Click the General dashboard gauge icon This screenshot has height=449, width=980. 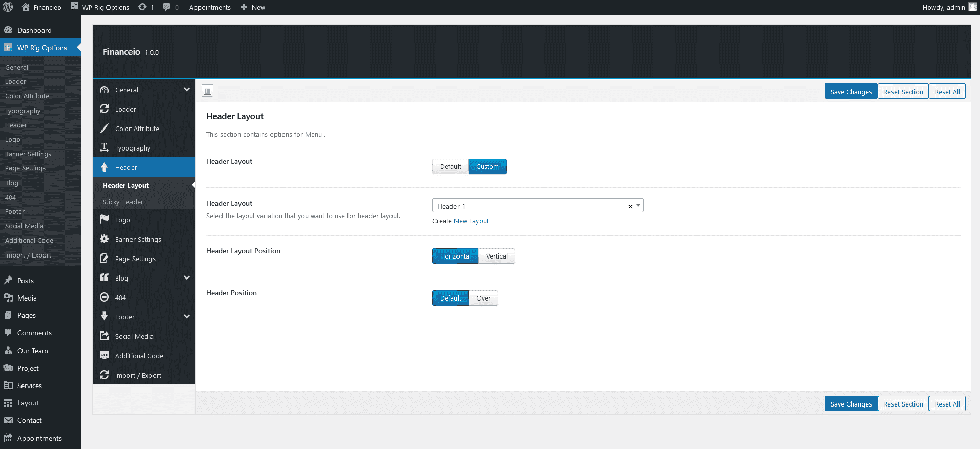pyautogui.click(x=104, y=90)
